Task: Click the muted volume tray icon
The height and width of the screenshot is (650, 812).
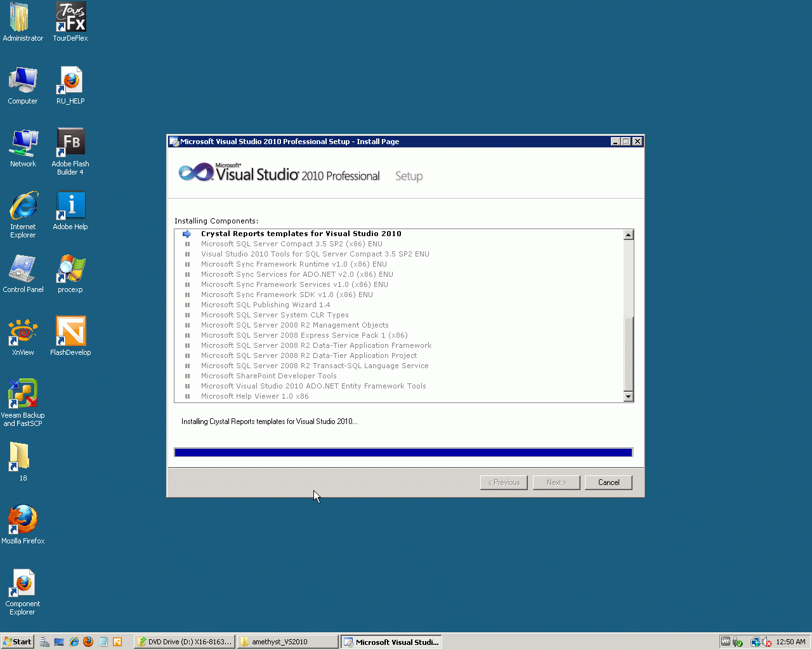Action: click(767, 642)
